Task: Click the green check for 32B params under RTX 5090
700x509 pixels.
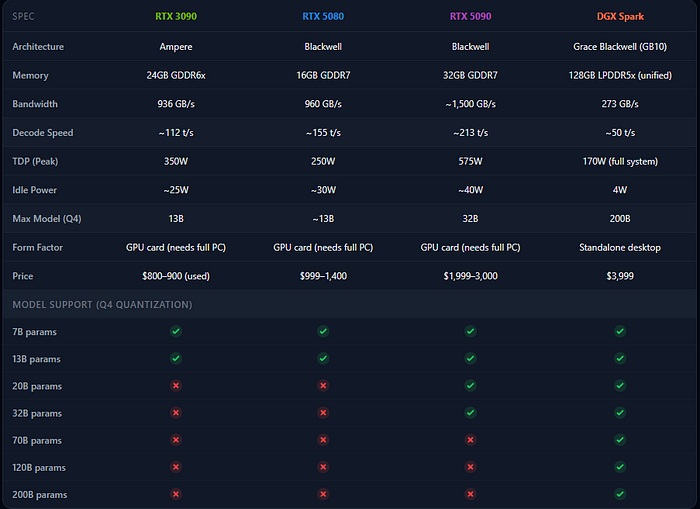Action: [470, 412]
